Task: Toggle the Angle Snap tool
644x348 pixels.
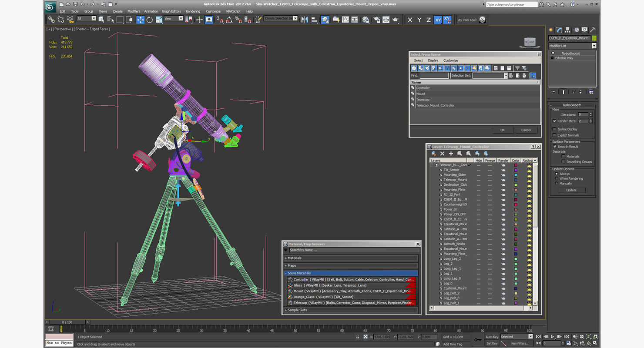Action: coord(229,20)
